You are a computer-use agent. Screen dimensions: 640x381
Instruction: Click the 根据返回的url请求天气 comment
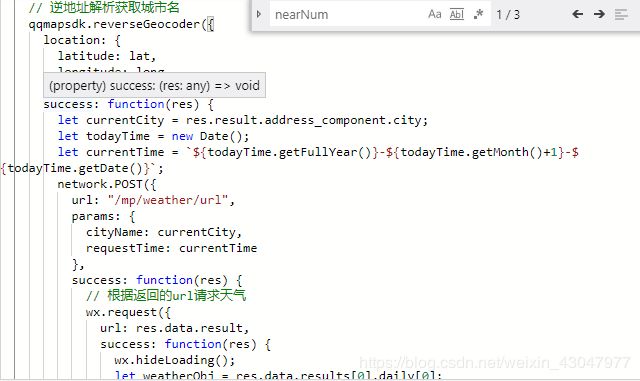pyautogui.click(x=166, y=296)
